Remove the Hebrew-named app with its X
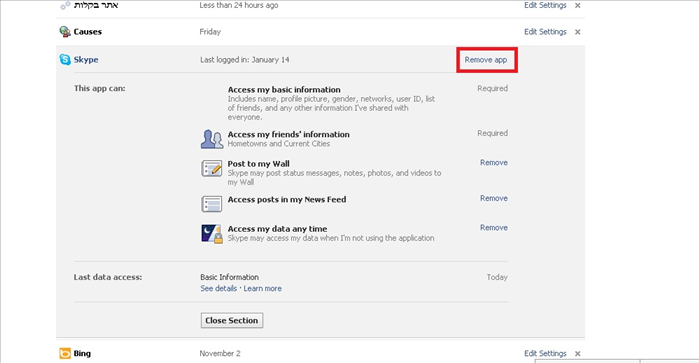699x363 pixels. coord(577,6)
